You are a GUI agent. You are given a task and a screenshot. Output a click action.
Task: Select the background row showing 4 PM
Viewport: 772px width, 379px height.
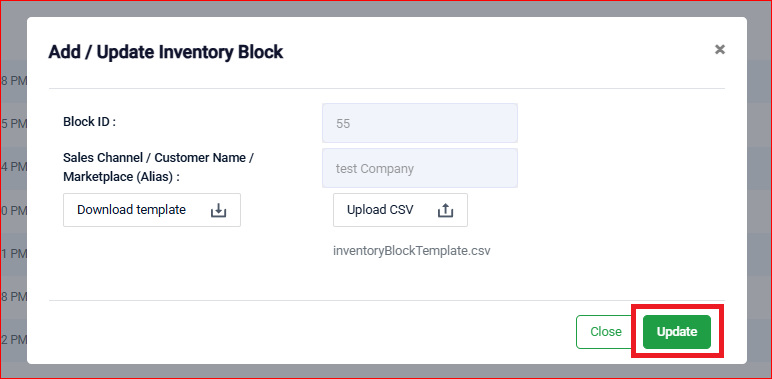tap(13, 168)
